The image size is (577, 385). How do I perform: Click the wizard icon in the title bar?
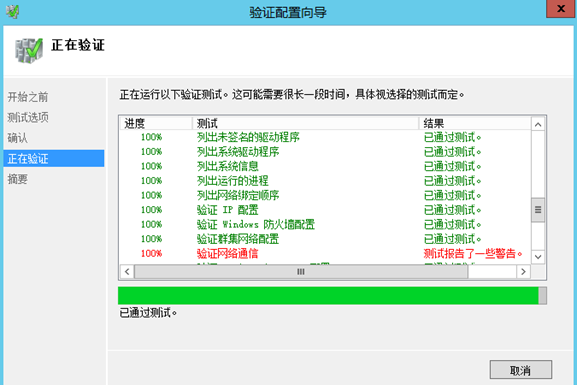[x=12, y=11]
